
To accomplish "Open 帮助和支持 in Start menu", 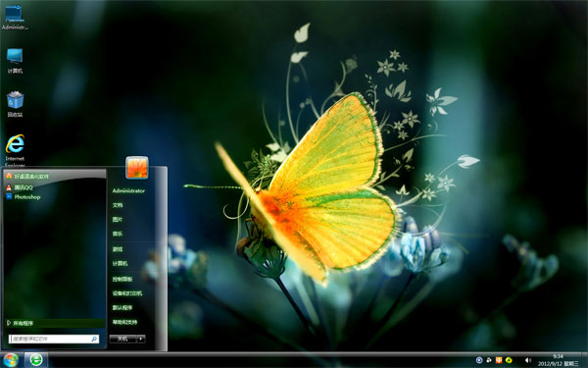I will [124, 322].
